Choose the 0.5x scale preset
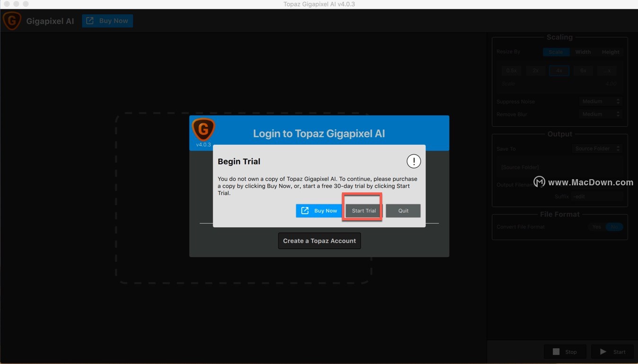The height and width of the screenshot is (364, 638). tap(511, 70)
